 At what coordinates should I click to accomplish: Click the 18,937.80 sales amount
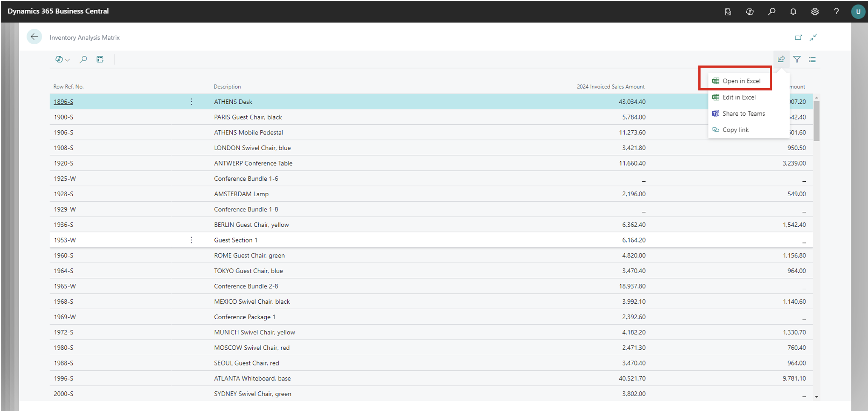pyautogui.click(x=632, y=286)
